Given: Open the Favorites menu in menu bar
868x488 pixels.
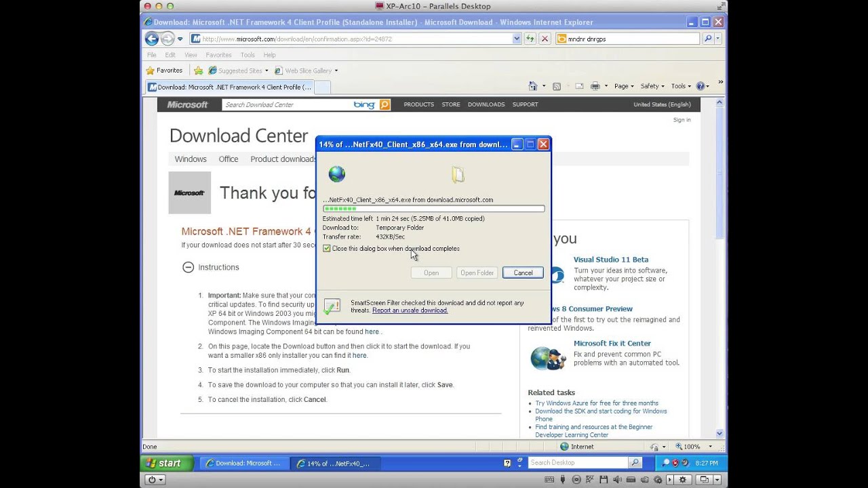Looking at the screenshot, I should tap(218, 55).
